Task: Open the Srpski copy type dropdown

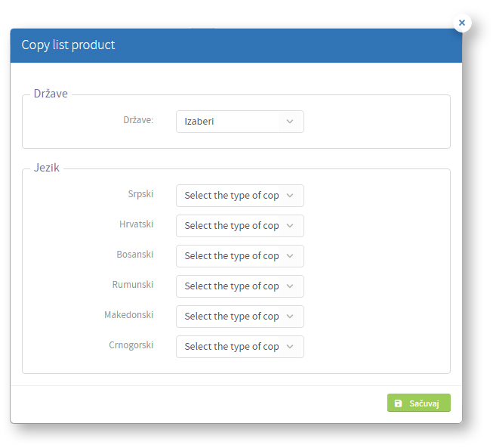Action: tap(240, 196)
